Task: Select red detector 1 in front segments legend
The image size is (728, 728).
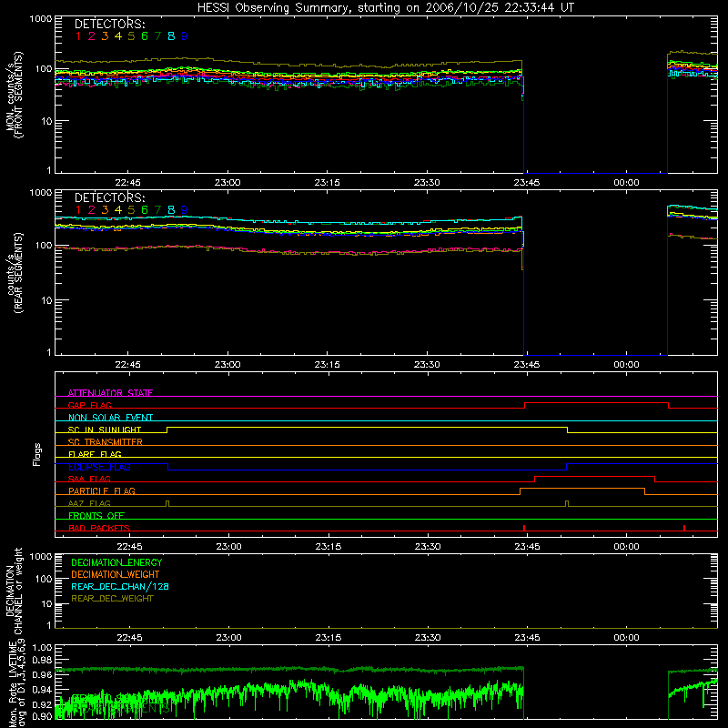Action: coord(78,36)
